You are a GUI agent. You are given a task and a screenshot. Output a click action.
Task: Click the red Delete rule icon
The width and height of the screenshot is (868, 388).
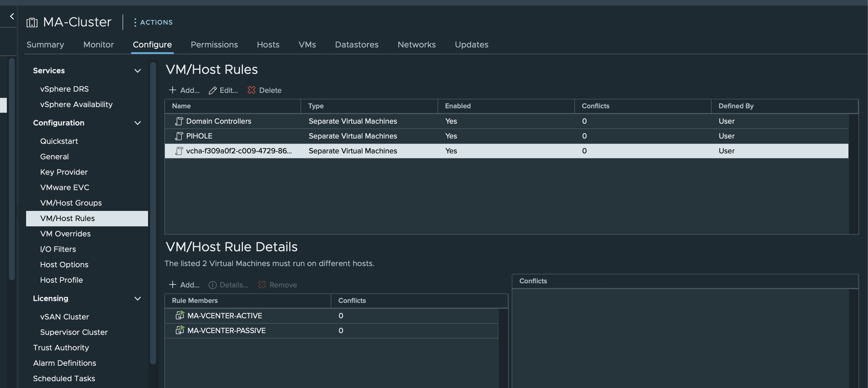tap(251, 90)
